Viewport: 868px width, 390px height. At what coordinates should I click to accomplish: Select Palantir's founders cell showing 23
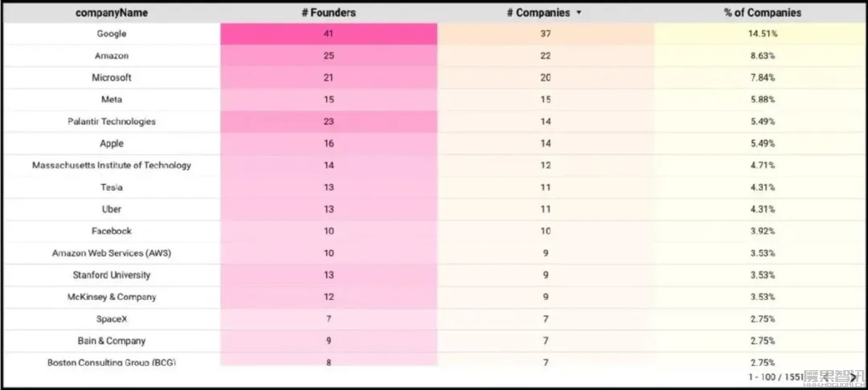tap(328, 121)
